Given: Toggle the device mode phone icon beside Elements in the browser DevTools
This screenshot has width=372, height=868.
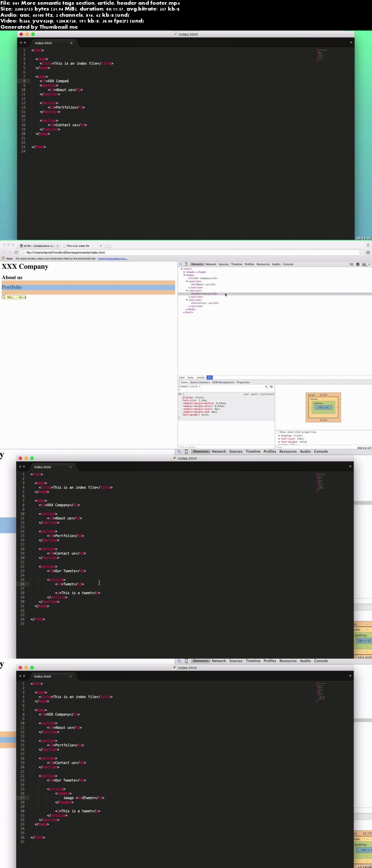Looking at the screenshot, I should pos(186,264).
